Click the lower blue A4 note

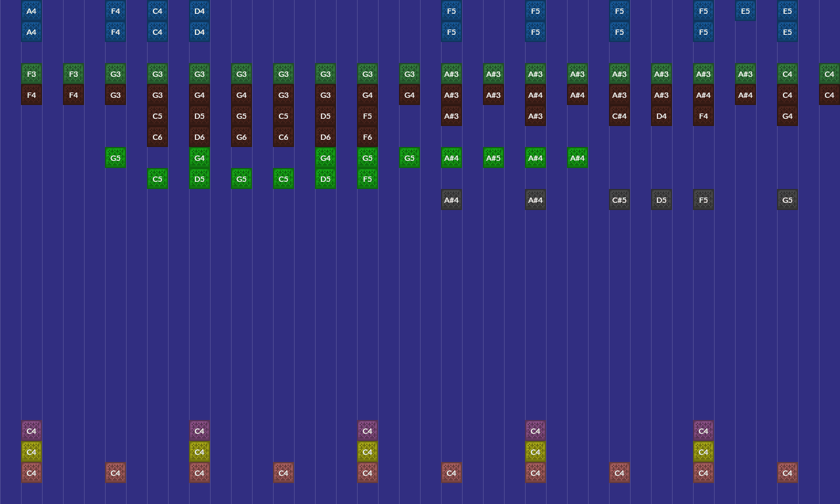click(x=31, y=31)
